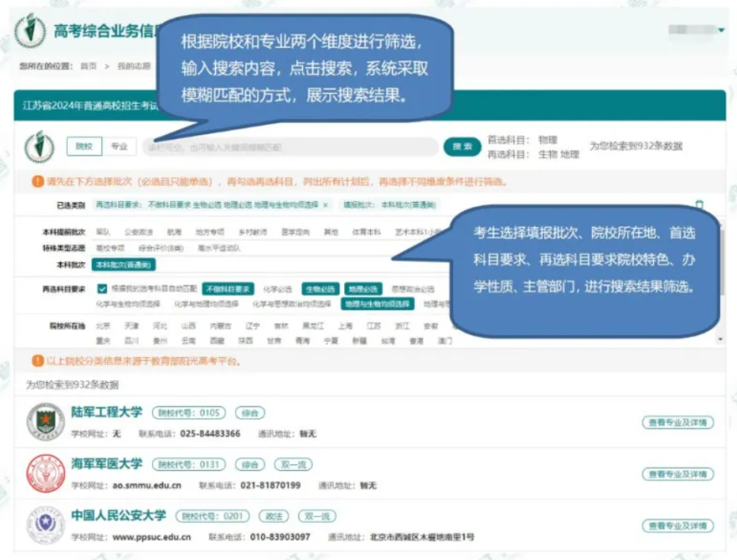Click the 海军军医大学 school emblem
Viewport: 737px width, 560px height.
(x=45, y=473)
